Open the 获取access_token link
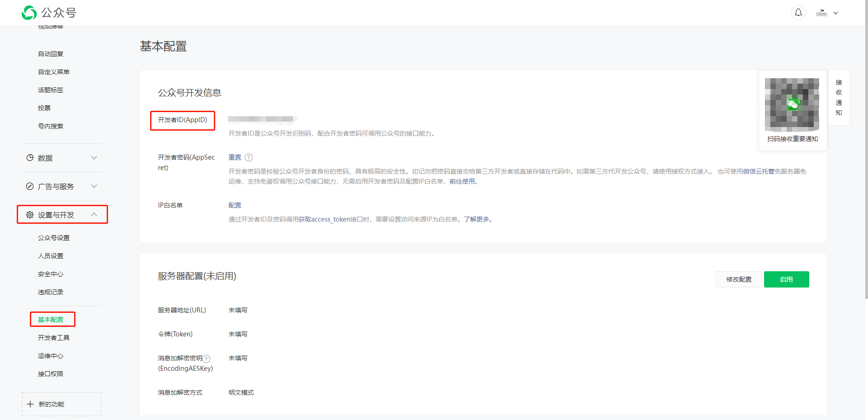 coord(324,219)
